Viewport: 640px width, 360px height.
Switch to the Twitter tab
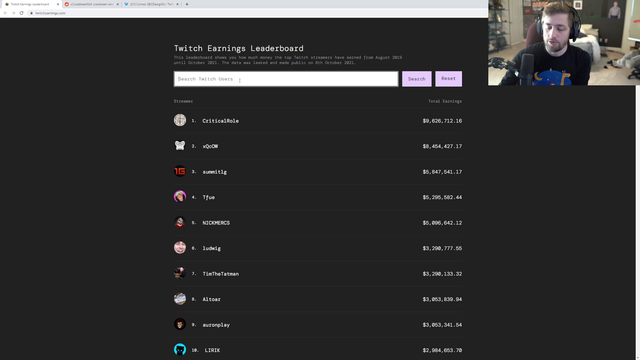tap(151, 4)
